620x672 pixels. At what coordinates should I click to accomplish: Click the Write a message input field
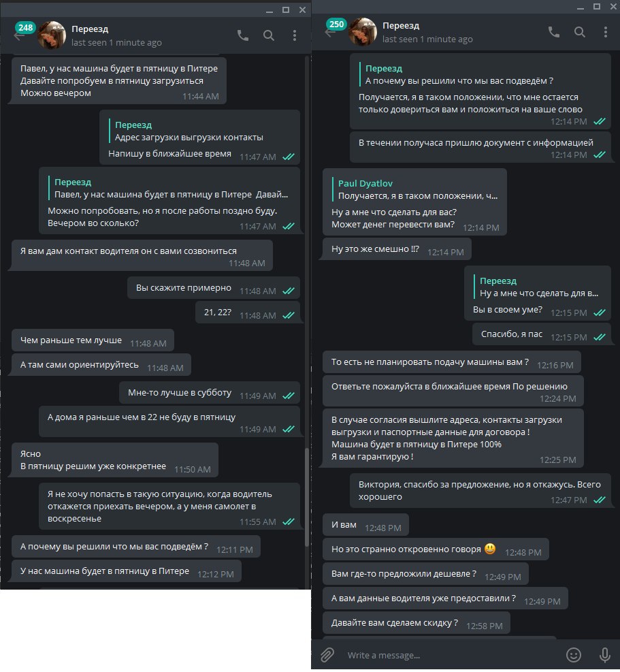450,655
